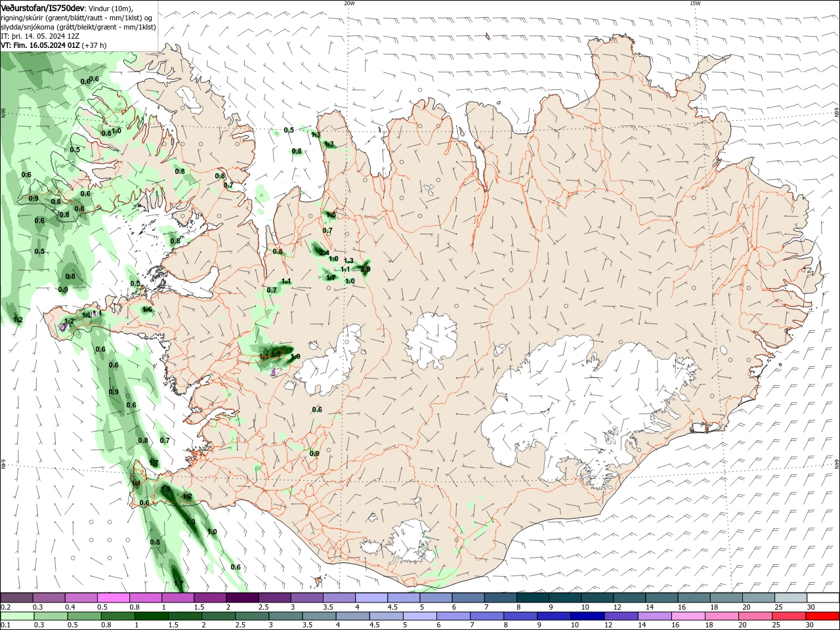The image size is (840, 630).
Task: Click the 2.9 precipitation value on the map
Action: click(366, 269)
